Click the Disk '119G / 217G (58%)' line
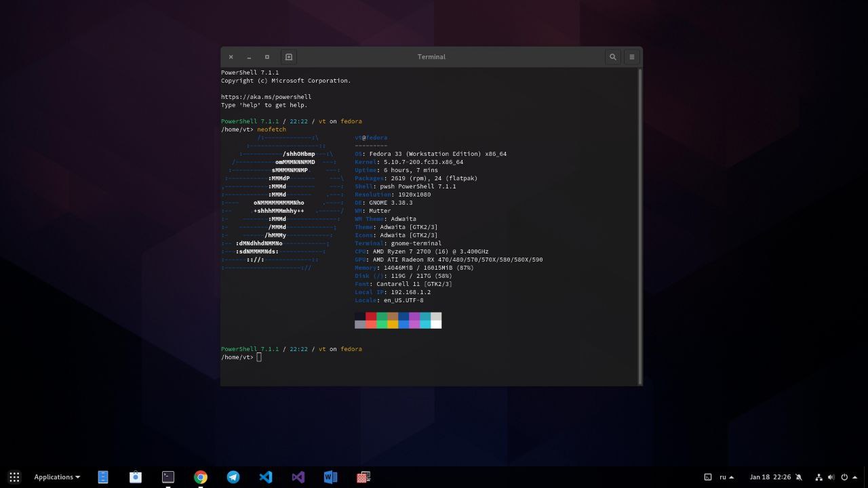This screenshot has height=488, width=868. click(x=403, y=276)
